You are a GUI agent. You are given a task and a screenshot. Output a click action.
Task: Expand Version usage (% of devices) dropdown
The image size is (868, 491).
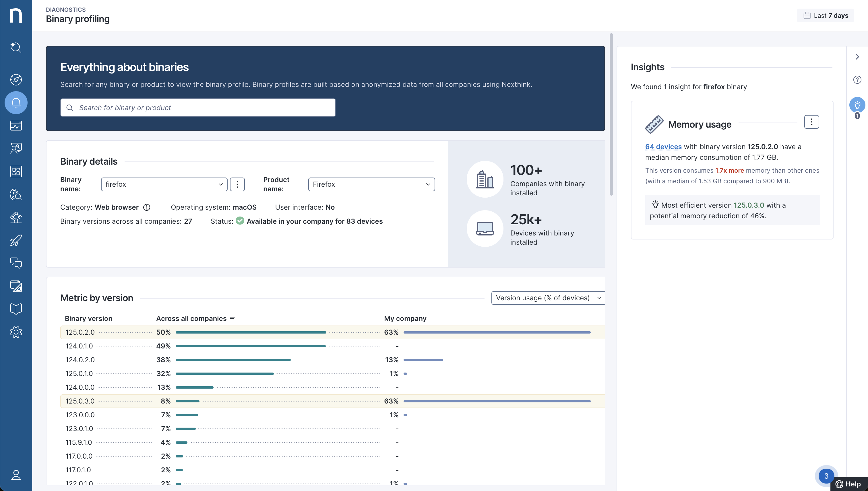point(548,298)
